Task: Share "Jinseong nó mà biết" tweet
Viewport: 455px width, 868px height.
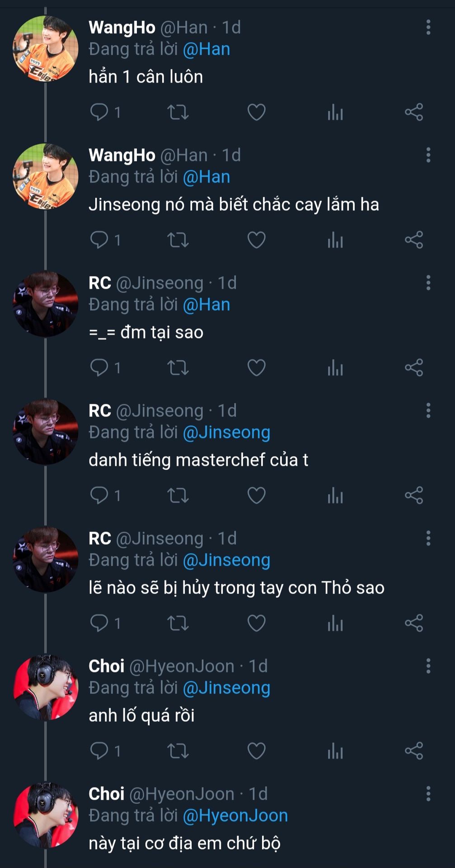Action: [x=414, y=240]
